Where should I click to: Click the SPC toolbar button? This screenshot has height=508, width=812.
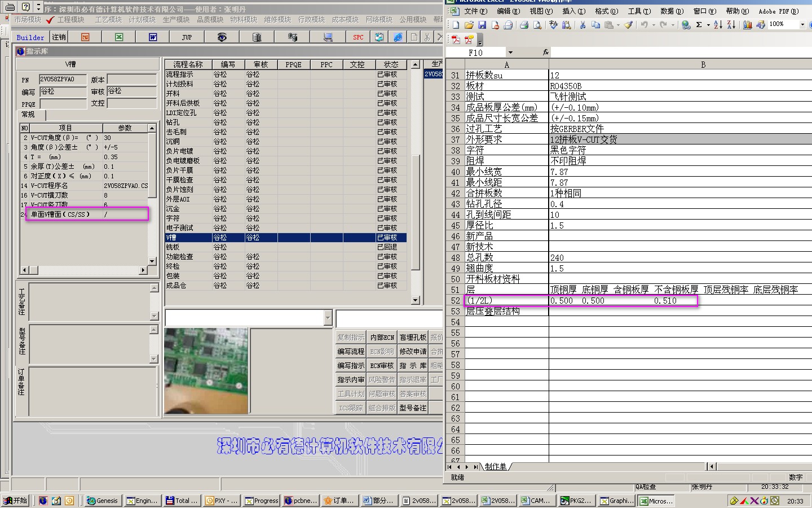click(358, 37)
